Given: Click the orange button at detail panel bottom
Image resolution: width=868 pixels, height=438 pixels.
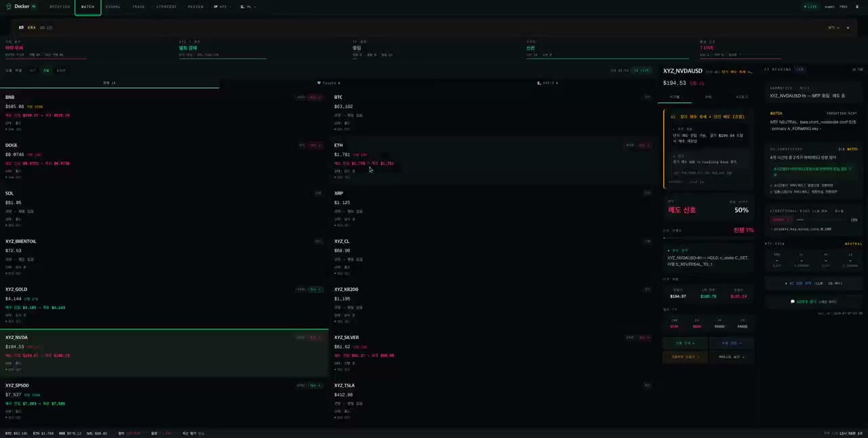Looking at the screenshot, I should [685, 357].
